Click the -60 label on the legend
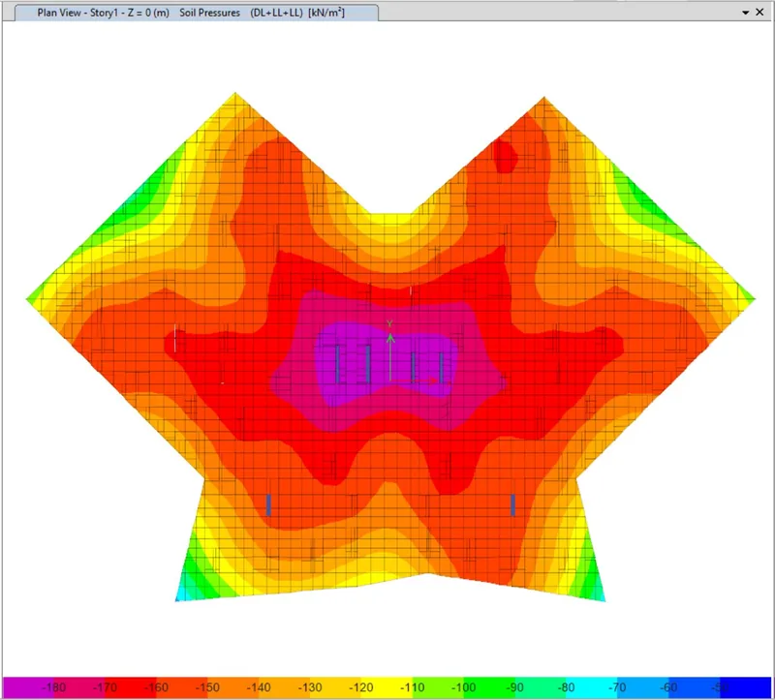This screenshot has width=775, height=700. click(668, 687)
